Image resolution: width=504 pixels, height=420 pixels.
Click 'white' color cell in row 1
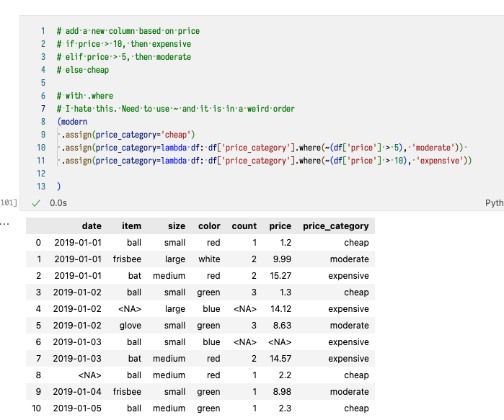pyautogui.click(x=209, y=259)
